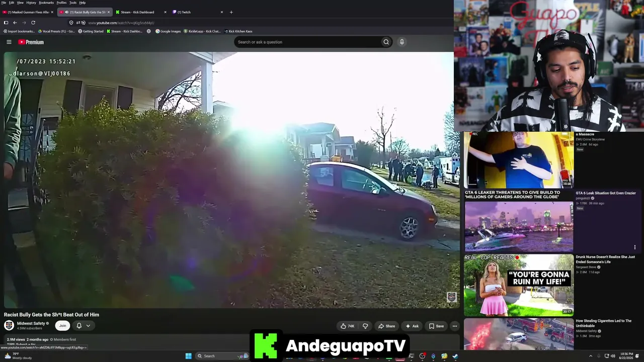Close the Twitch tab
Image resolution: width=644 pixels, height=362 pixels.
pyautogui.click(x=221, y=12)
